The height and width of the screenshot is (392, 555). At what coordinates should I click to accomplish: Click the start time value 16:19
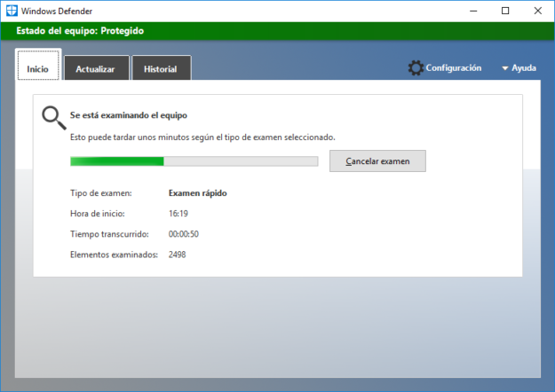178,214
